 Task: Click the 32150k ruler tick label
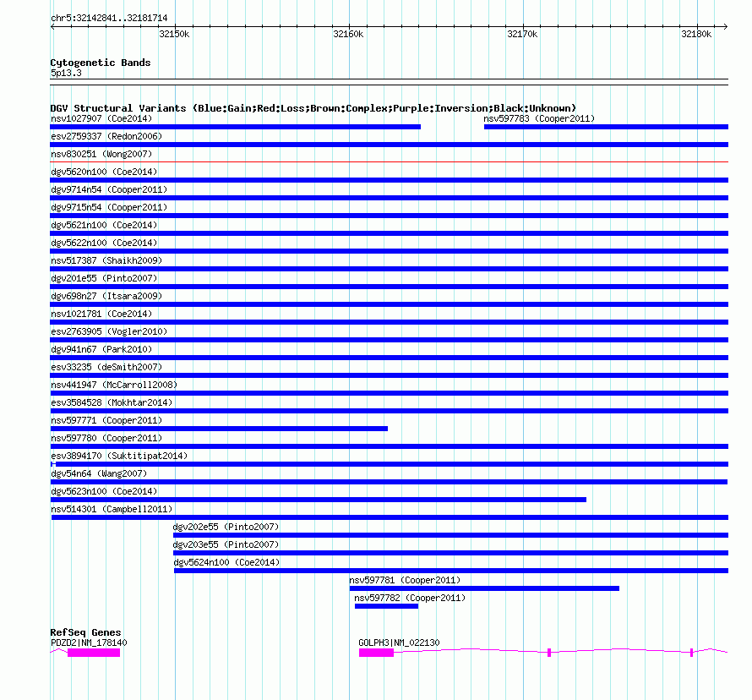174,34
